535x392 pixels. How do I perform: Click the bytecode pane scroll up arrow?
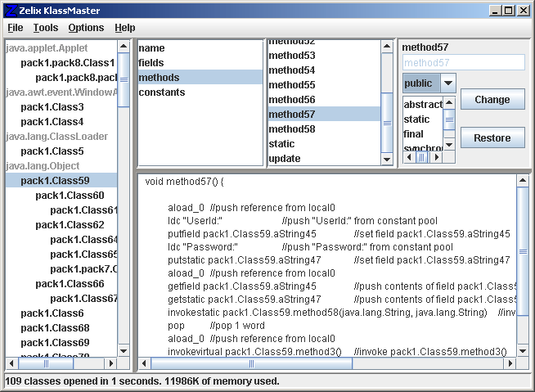523,181
